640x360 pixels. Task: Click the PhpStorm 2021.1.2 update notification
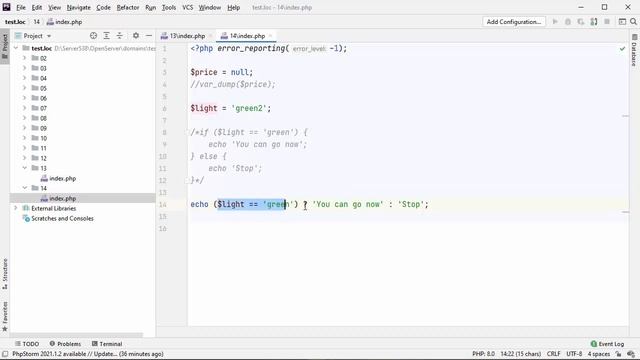88,354
